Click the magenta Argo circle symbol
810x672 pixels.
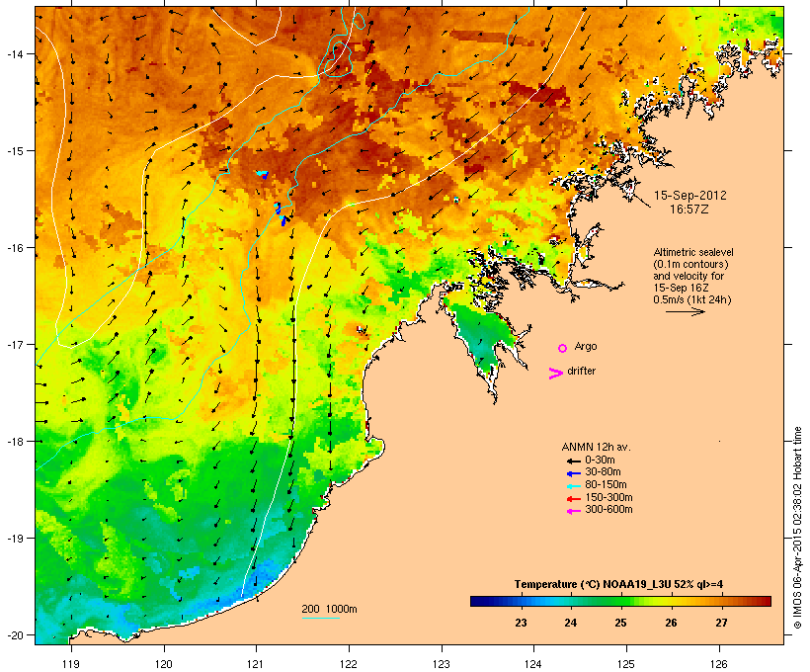[563, 348]
